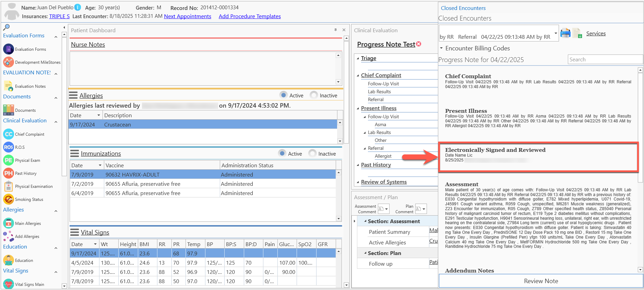Remove Progress Note Test with red X icon
The image size is (644, 290).
pos(419,44)
